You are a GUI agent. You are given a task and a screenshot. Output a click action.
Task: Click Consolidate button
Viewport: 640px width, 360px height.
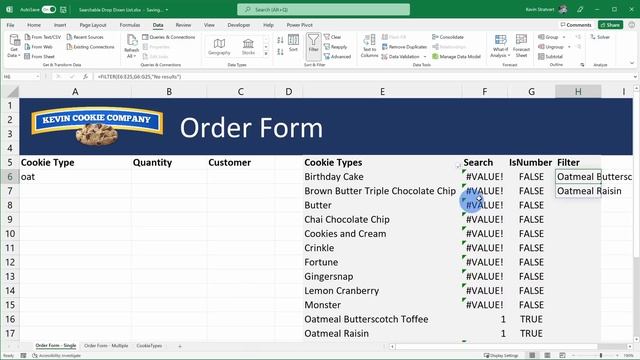coord(448,37)
